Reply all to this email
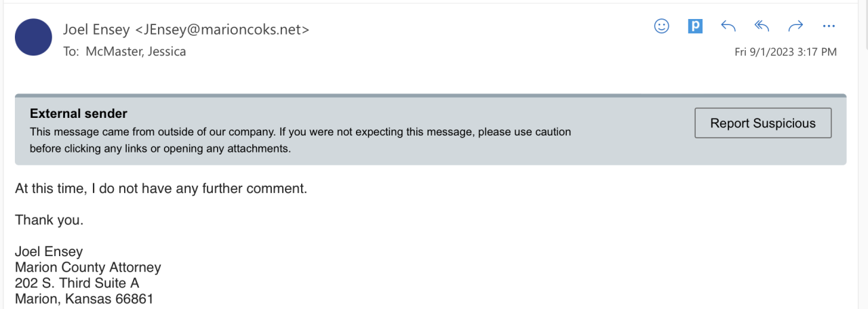This screenshot has height=309, width=868. click(762, 26)
